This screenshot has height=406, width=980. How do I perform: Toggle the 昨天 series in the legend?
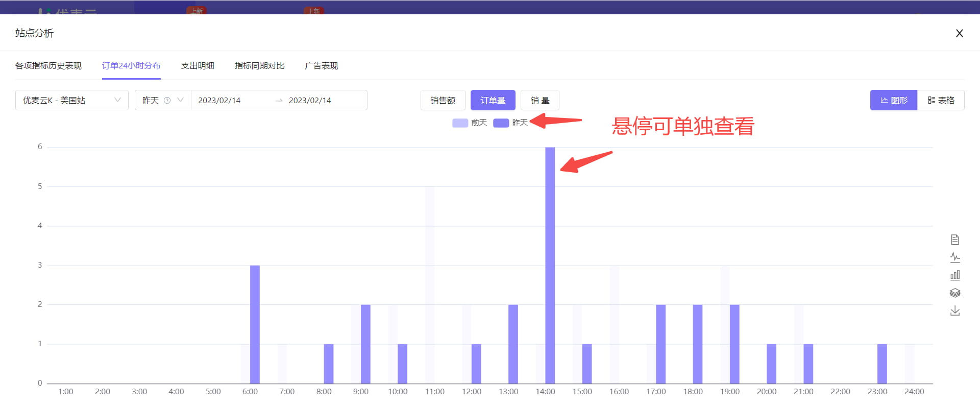[x=510, y=123]
